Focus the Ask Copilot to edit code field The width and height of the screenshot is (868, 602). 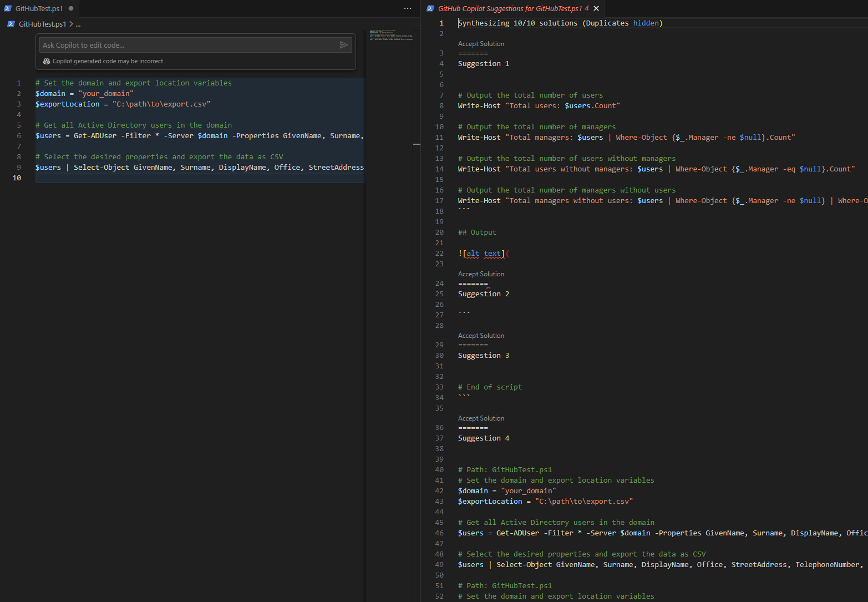[189, 45]
